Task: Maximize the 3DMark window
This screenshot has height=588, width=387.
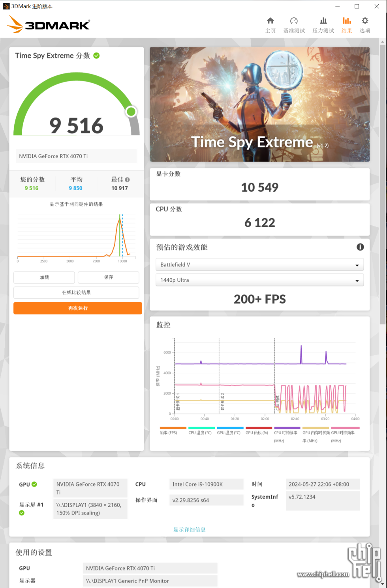Action: click(357, 6)
